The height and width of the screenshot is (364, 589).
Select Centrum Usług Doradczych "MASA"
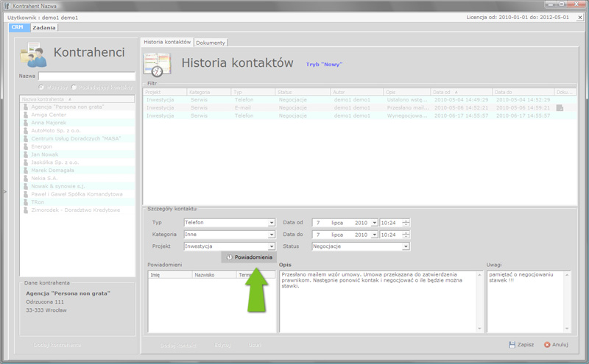coord(77,138)
